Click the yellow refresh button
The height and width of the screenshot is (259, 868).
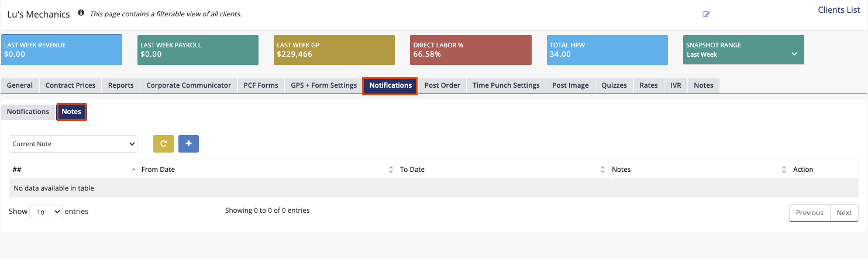coord(164,143)
